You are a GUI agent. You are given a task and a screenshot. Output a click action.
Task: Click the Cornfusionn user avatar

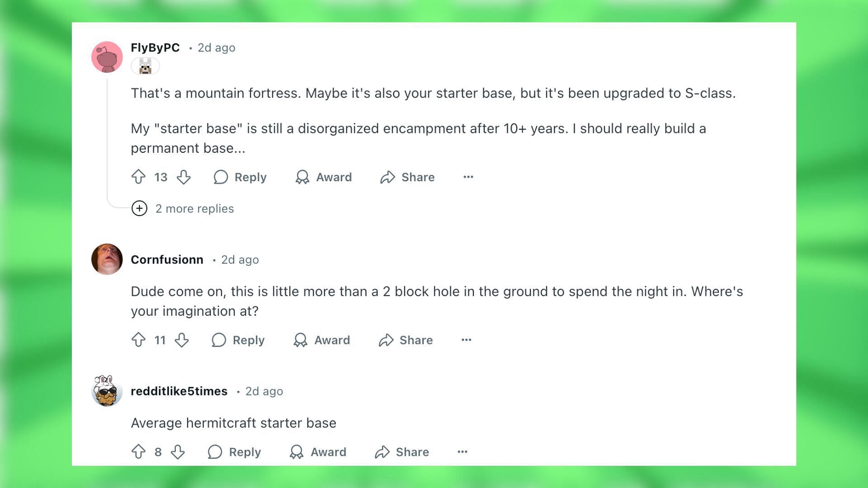tap(107, 260)
